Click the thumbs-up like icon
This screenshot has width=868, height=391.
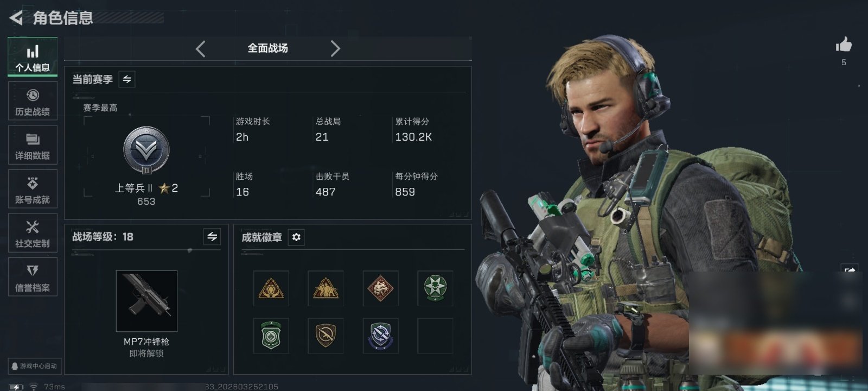pyautogui.click(x=844, y=45)
